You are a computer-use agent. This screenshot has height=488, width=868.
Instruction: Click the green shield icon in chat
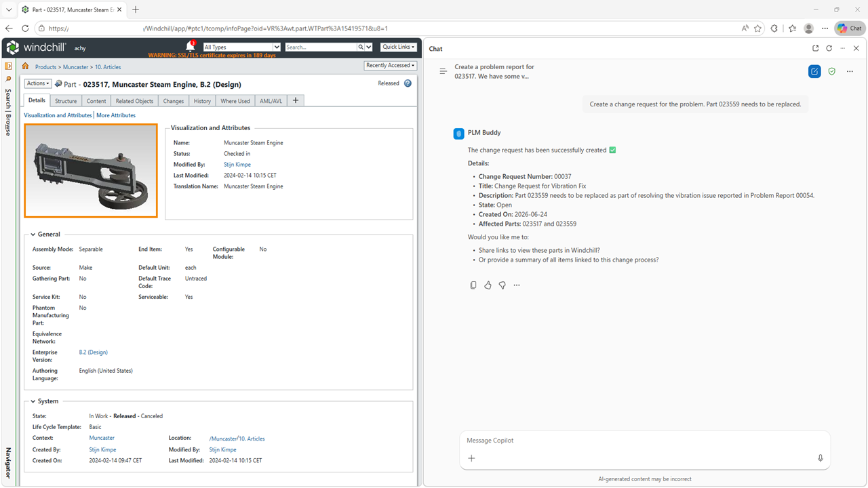point(832,71)
